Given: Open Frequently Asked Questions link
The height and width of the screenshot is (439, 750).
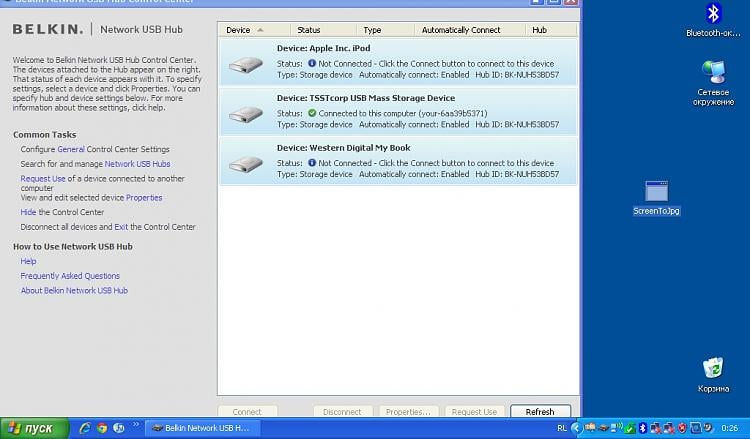Looking at the screenshot, I should [x=70, y=276].
